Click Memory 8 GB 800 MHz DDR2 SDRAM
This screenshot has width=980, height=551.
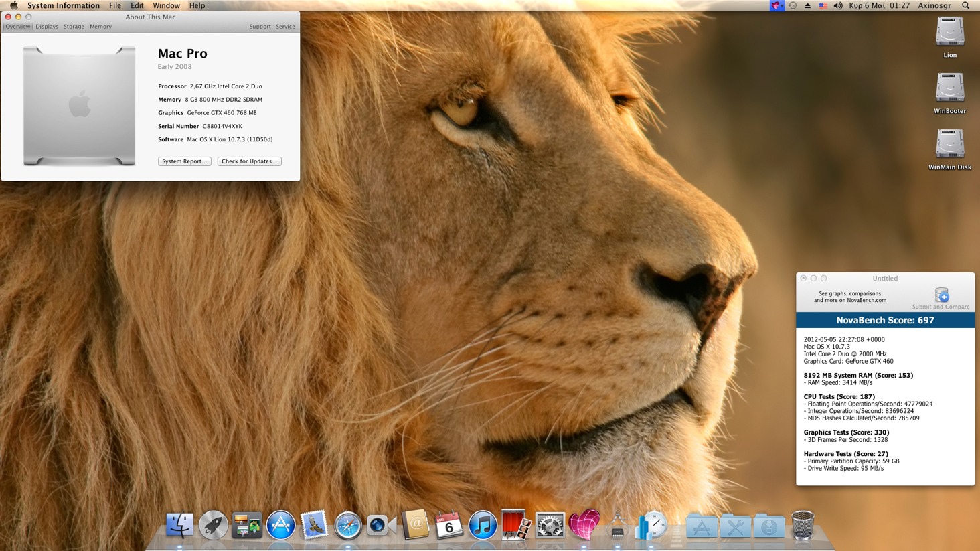tap(210, 100)
